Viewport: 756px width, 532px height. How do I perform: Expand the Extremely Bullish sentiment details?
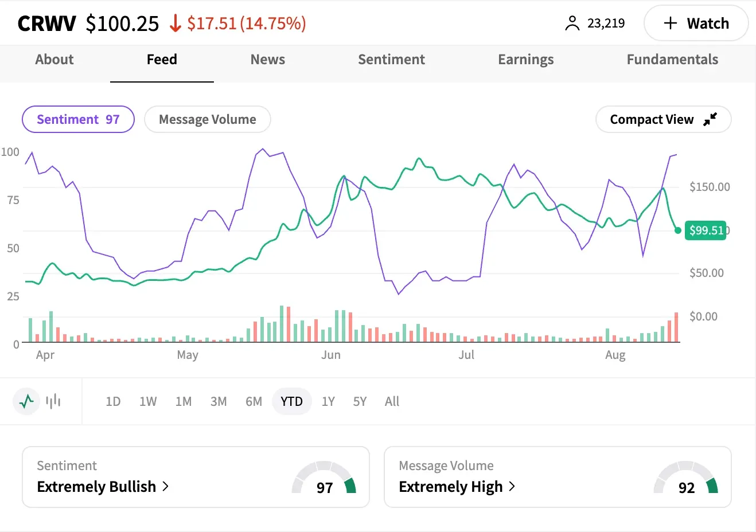click(103, 487)
